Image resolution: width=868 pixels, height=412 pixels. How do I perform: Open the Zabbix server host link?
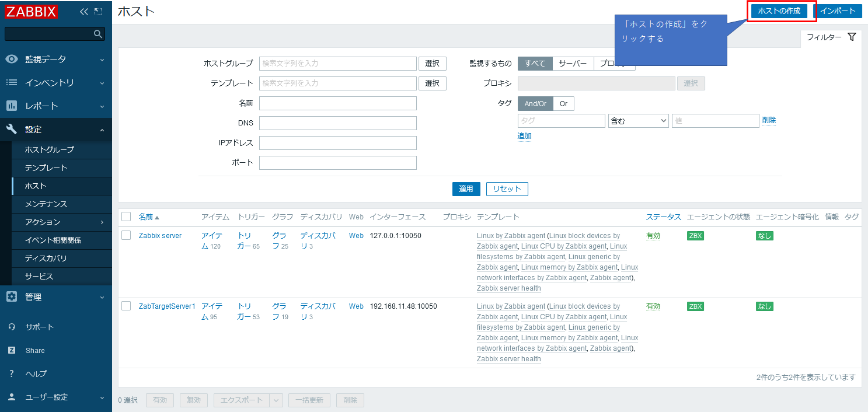point(160,236)
